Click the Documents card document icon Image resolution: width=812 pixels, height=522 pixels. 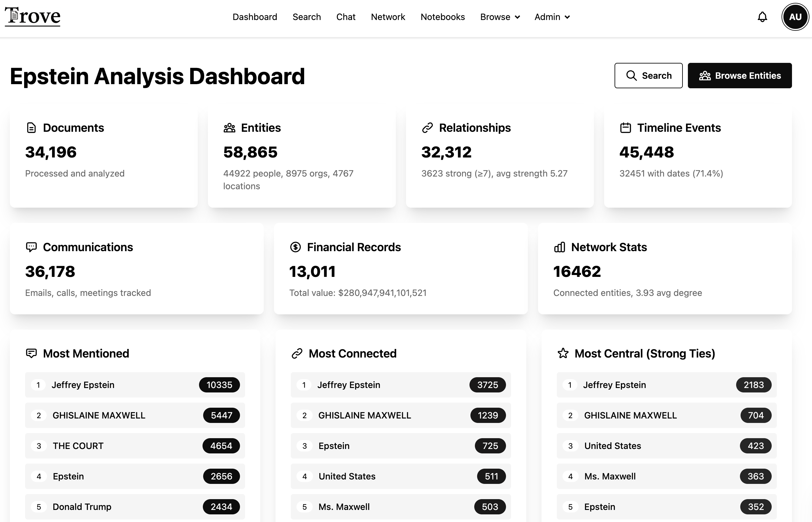click(x=31, y=128)
